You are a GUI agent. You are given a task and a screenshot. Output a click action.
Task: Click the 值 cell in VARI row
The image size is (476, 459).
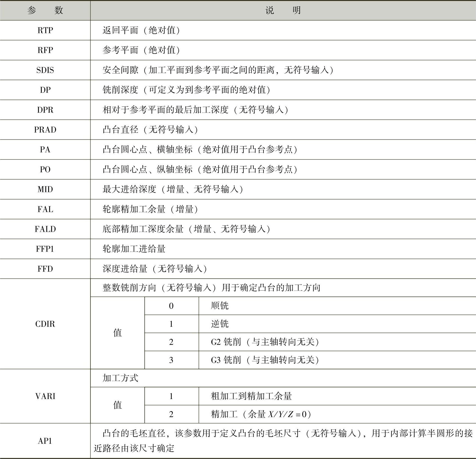pyautogui.click(x=117, y=405)
